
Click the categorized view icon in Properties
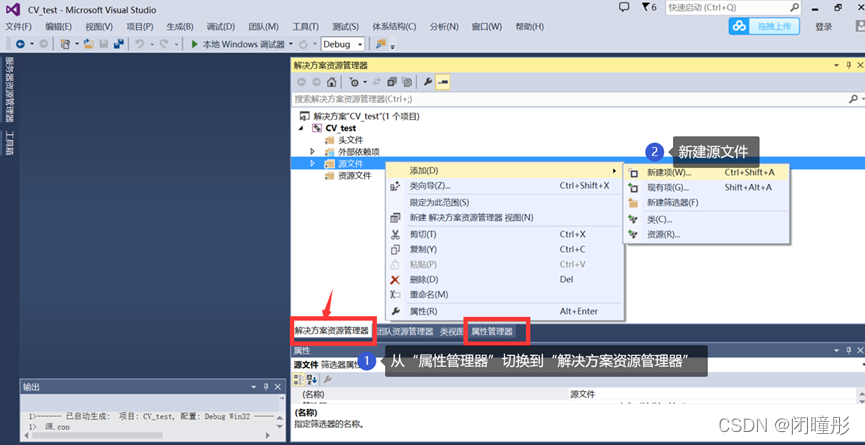point(298,379)
